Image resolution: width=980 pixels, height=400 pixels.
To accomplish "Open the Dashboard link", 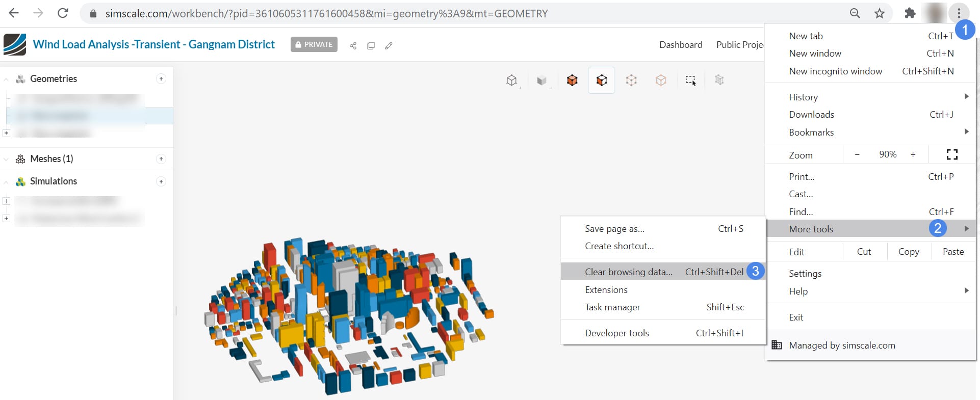I will 680,45.
